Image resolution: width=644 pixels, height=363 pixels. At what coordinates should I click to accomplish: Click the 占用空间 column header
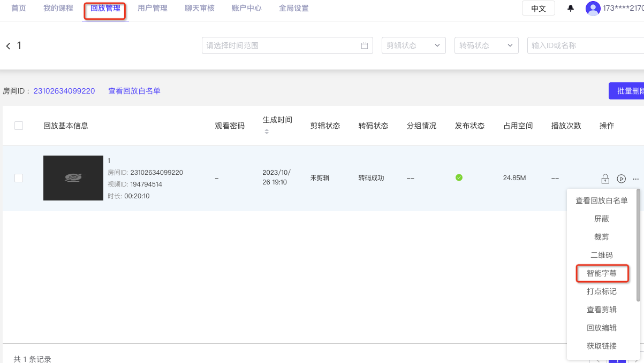tap(518, 126)
